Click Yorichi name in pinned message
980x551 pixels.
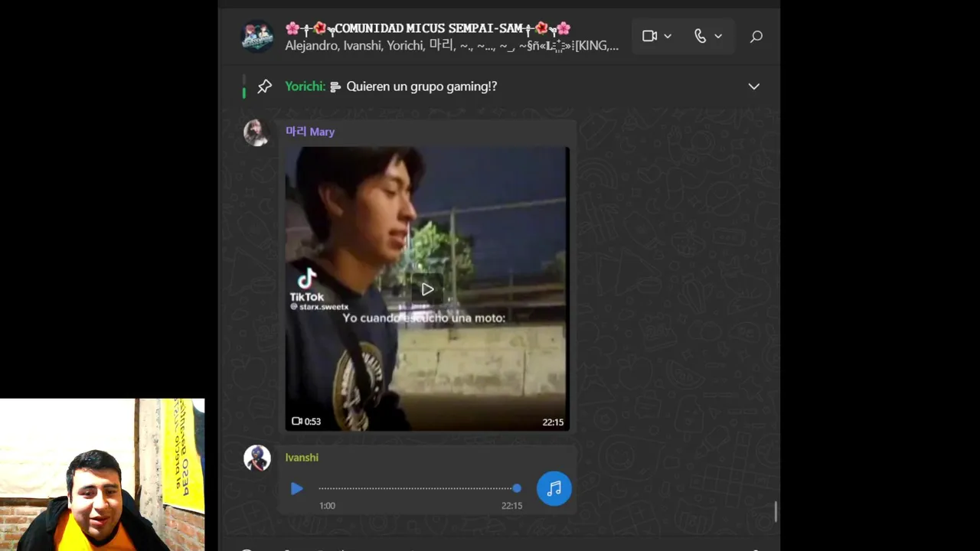[x=305, y=86]
